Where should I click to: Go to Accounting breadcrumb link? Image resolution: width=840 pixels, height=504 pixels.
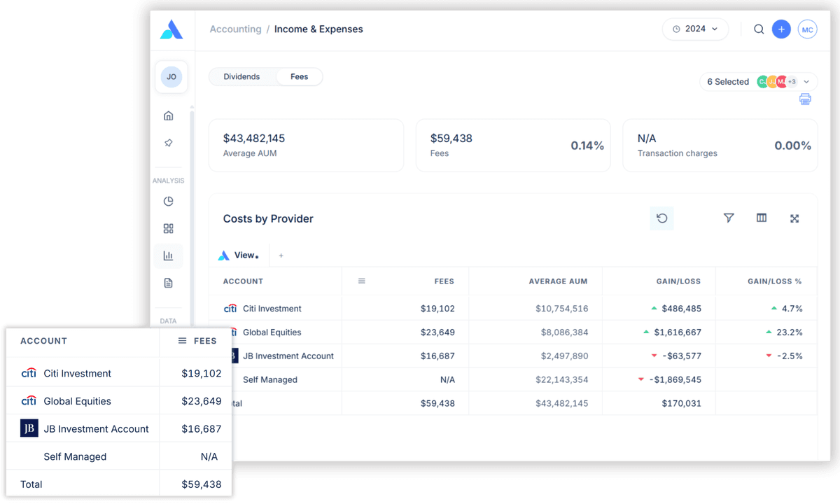point(235,29)
